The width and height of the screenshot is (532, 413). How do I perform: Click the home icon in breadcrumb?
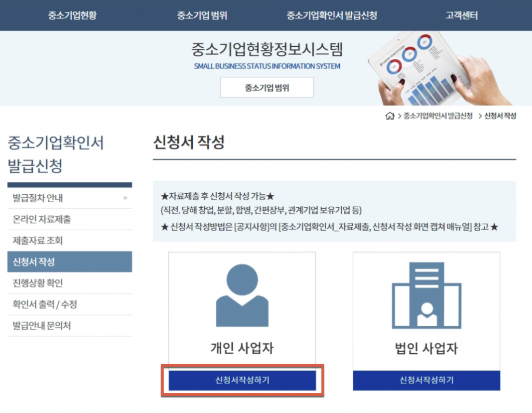[x=390, y=116]
